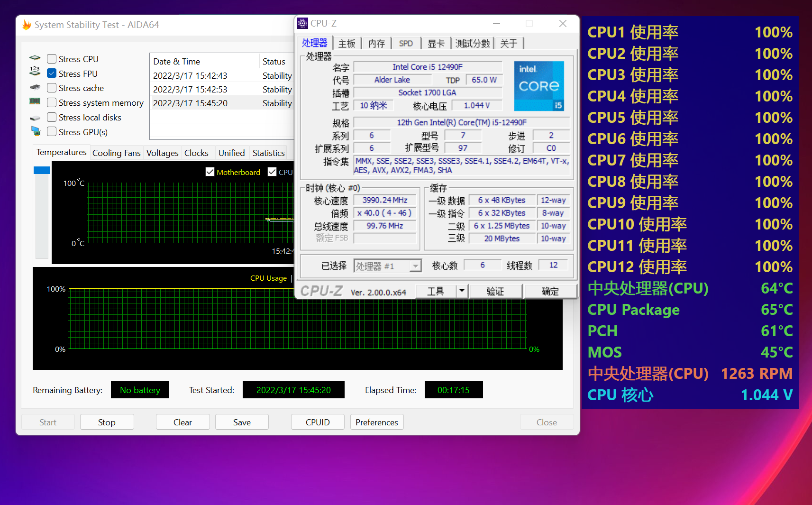Viewport: 812px width, 505px height.
Task: Click the blue temperature graph scale slider
Action: click(x=42, y=170)
